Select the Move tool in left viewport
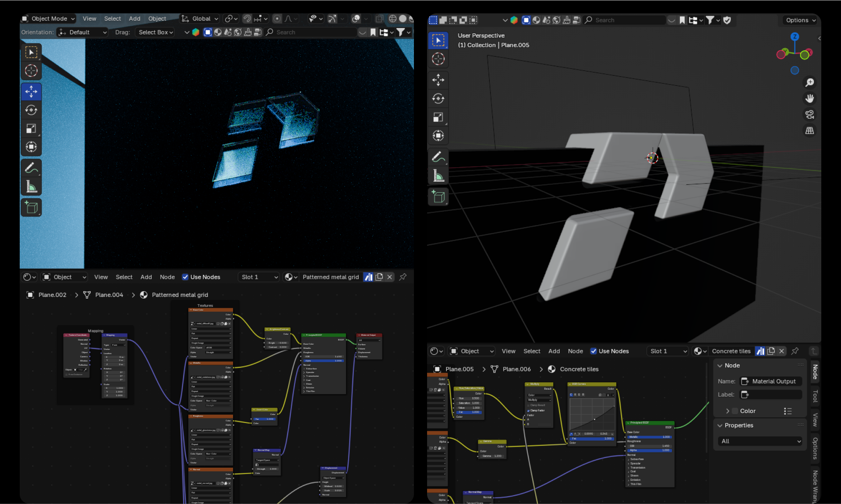Image resolution: width=841 pixels, height=504 pixels. (x=31, y=92)
